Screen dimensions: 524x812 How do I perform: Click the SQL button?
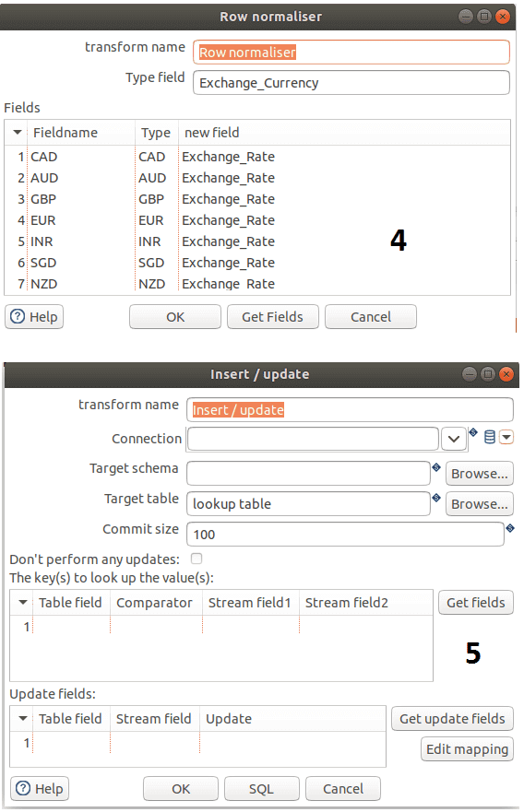(x=261, y=788)
